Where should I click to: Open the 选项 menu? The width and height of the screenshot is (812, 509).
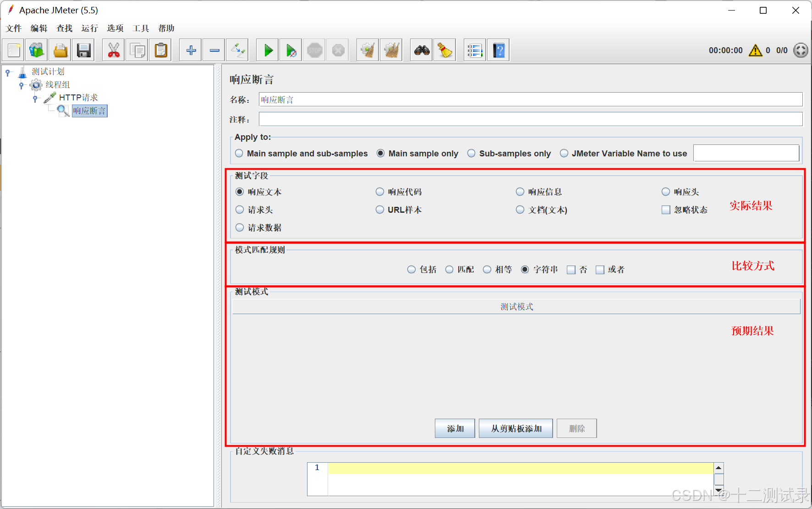tap(115, 28)
